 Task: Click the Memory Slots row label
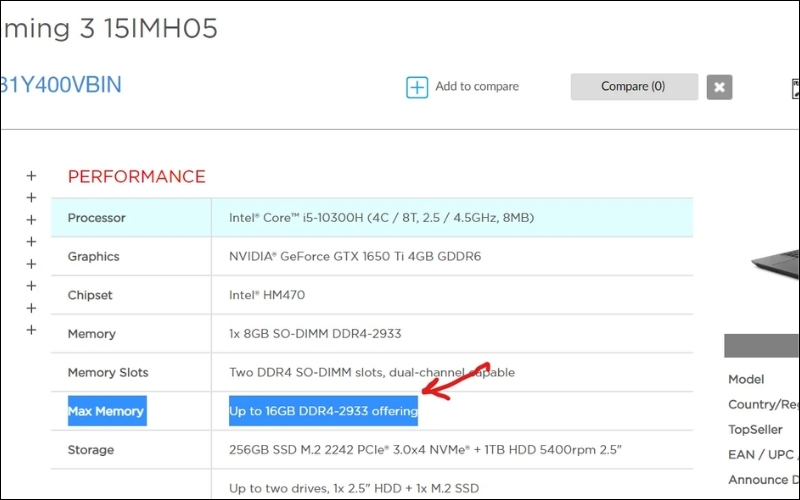click(107, 373)
